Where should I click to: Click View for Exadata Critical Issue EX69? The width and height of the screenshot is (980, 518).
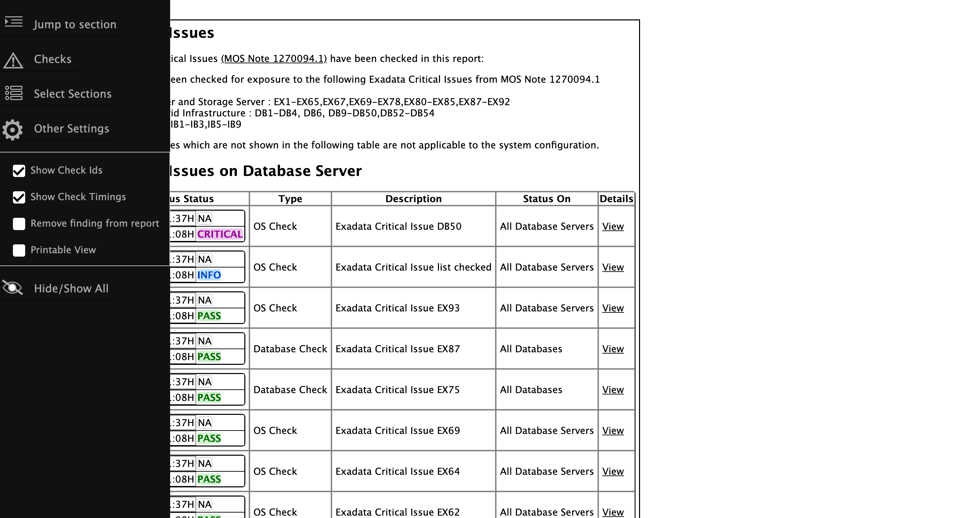tap(612, 431)
